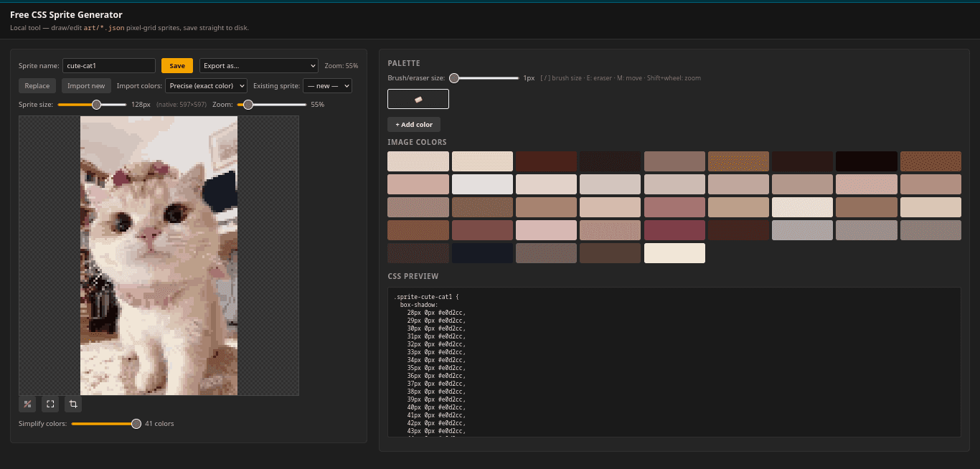
Task: Click the 'Free CSS Sprite Generator' title
Action: point(66,15)
